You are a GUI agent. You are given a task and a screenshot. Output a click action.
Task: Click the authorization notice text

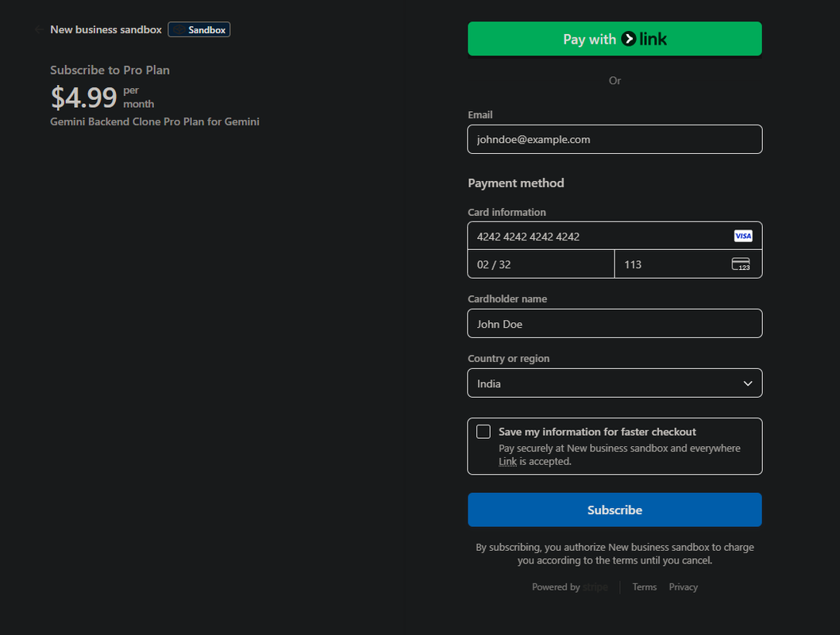tap(615, 553)
